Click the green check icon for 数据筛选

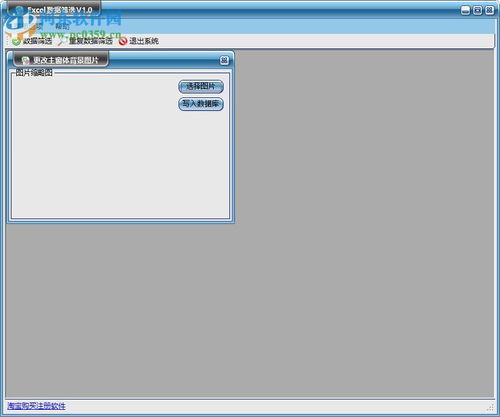point(16,41)
